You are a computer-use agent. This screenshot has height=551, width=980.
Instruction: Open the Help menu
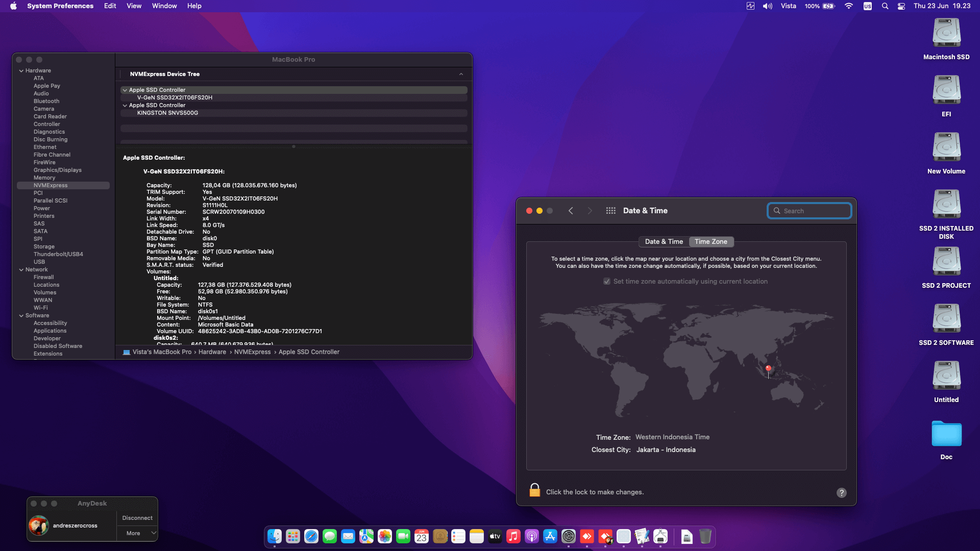click(x=194, y=6)
